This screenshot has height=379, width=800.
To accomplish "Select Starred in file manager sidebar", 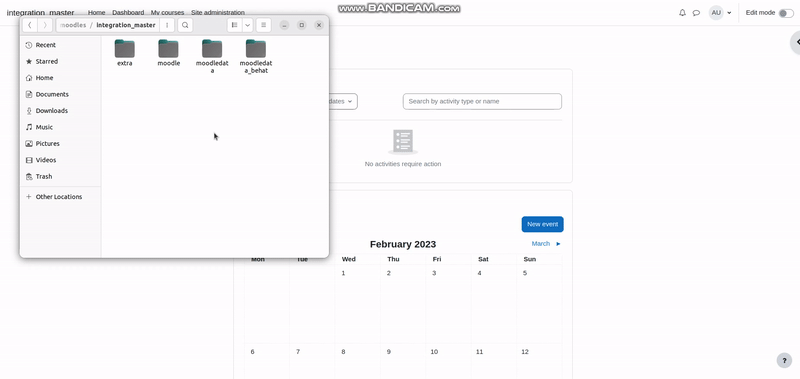I will [60, 61].
